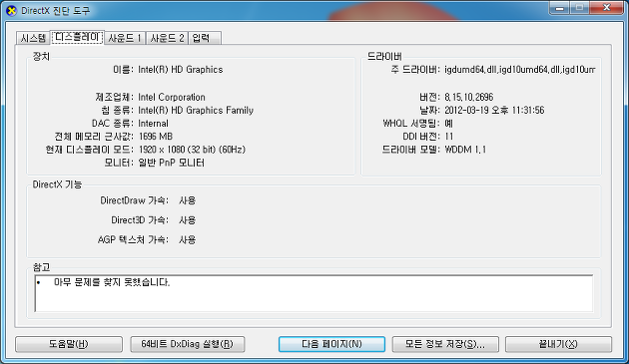Click driver date 2012-03-19 value

pyautogui.click(x=494, y=111)
